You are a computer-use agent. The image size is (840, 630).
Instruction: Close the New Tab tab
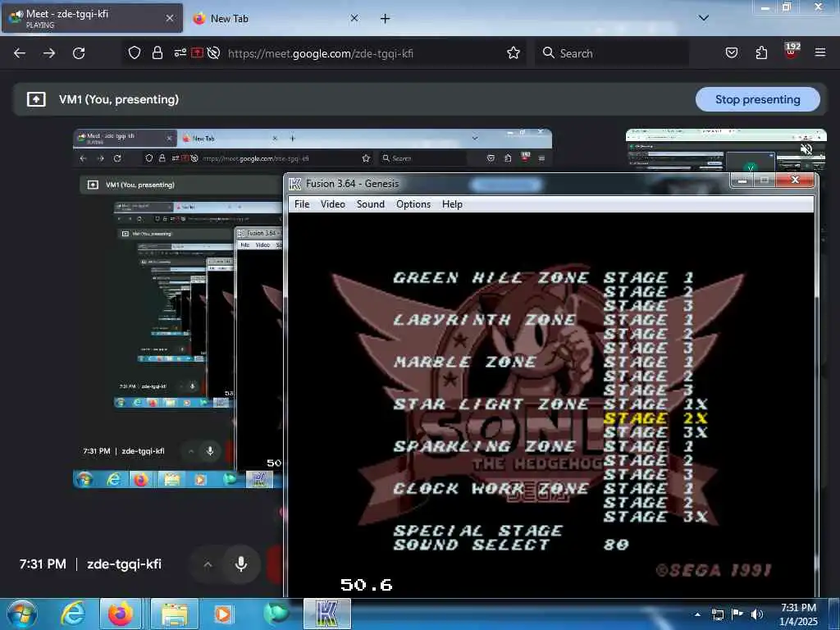(354, 18)
